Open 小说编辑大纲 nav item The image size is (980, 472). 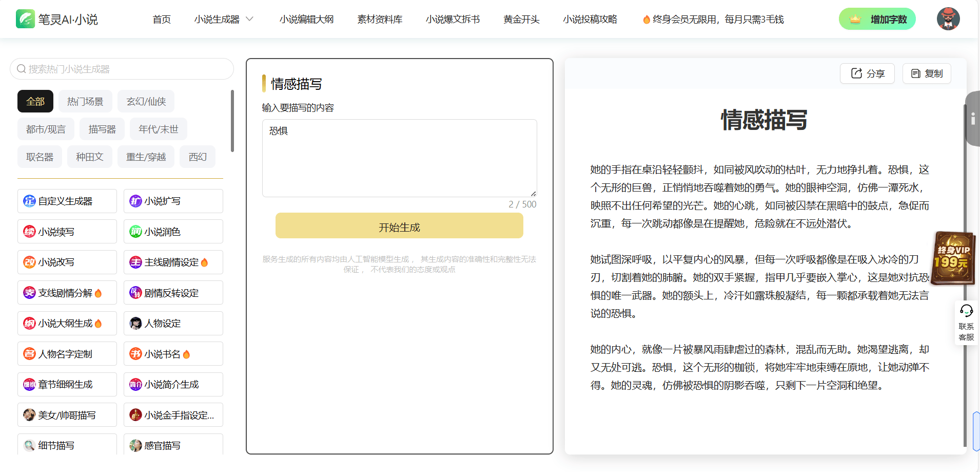pos(306,19)
